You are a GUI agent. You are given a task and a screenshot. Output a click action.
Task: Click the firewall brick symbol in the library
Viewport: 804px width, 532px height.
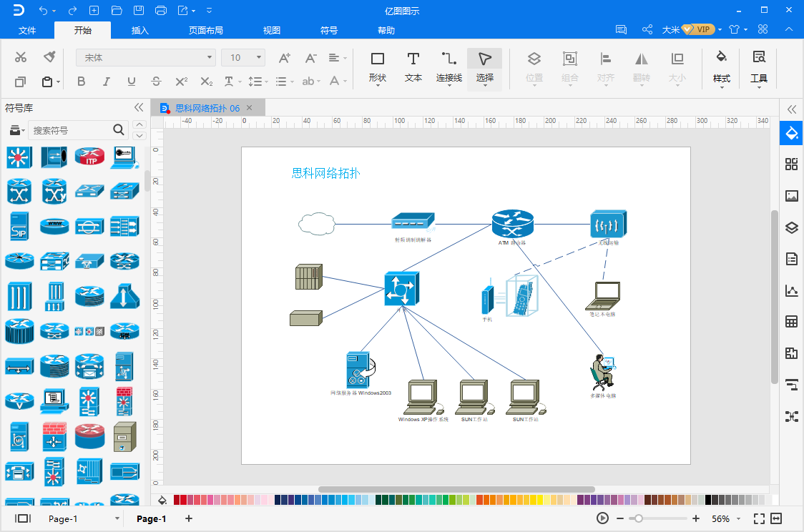point(54,436)
